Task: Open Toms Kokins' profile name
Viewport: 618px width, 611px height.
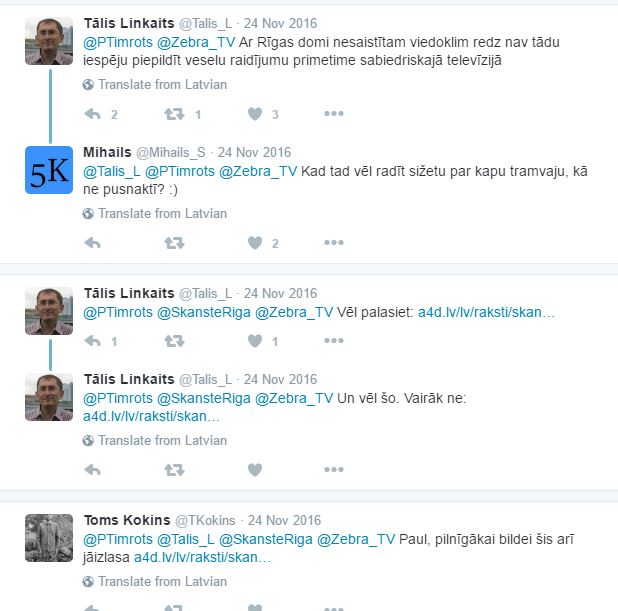Action: coord(127,520)
